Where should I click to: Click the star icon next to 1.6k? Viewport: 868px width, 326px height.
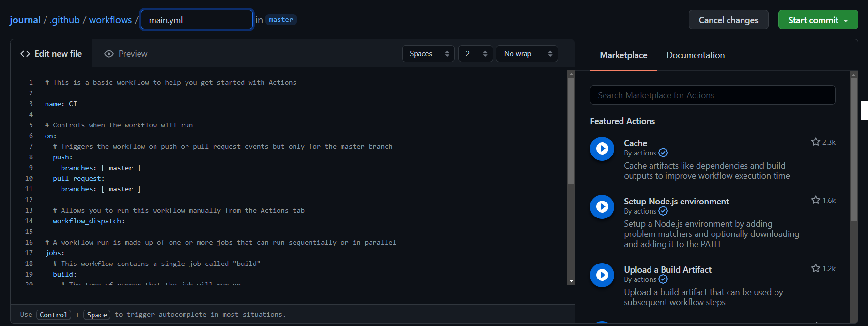point(816,200)
